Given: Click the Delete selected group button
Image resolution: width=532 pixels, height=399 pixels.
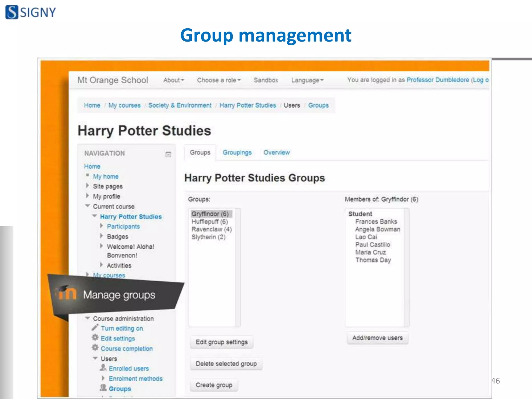Looking at the screenshot, I should (x=226, y=363).
